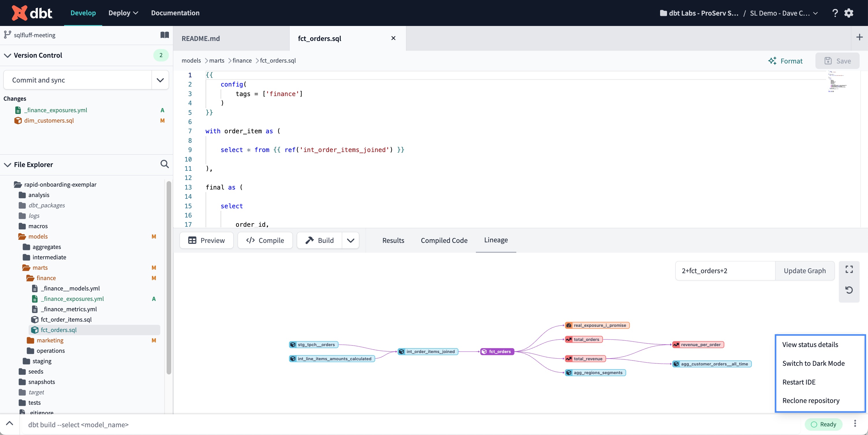Edit the lineage selector input field

(724, 270)
